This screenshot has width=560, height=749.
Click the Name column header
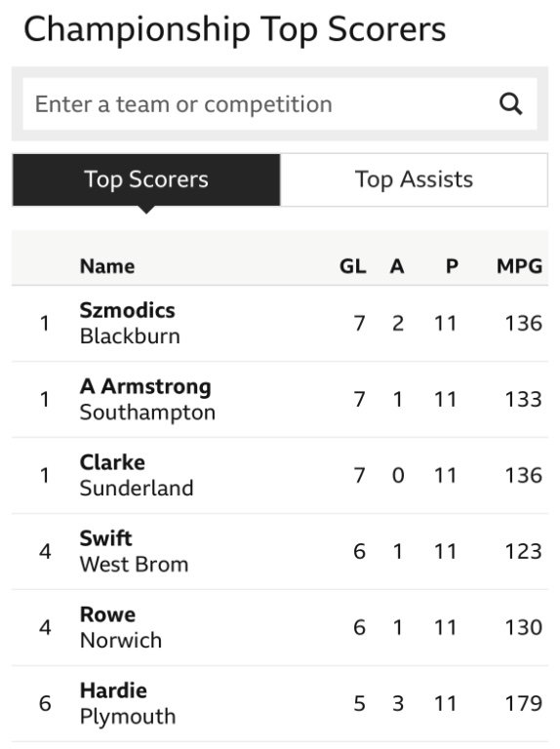107,266
